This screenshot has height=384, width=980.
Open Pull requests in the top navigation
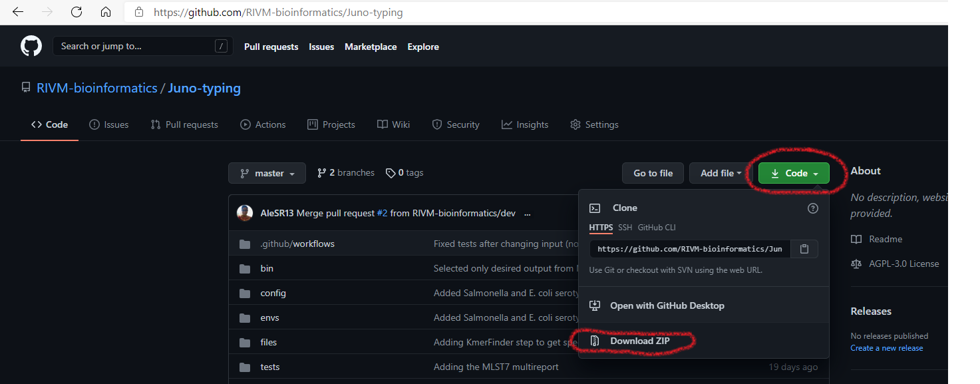click(x=271, y=47)
